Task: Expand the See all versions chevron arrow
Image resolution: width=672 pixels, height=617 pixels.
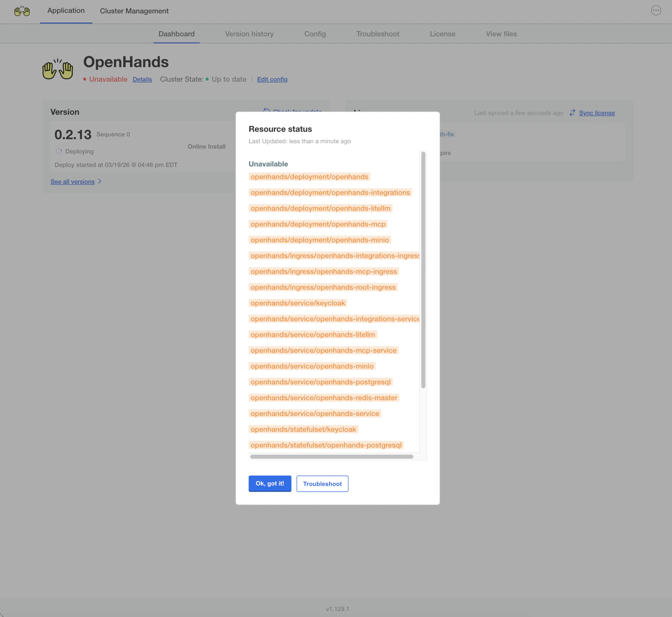Action: point(100,181)
